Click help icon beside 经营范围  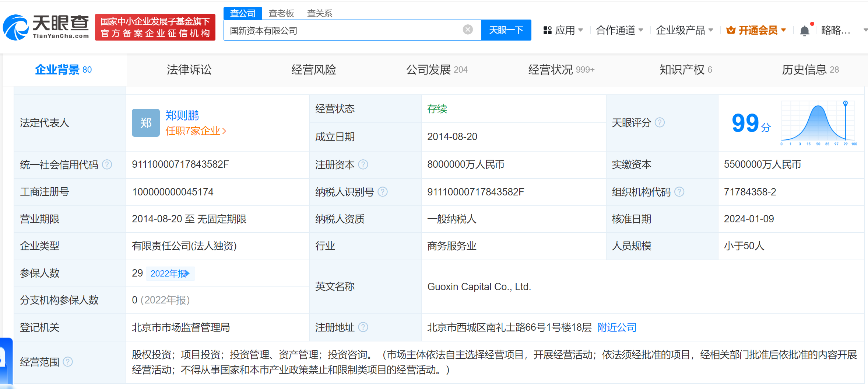click(68, 362)
